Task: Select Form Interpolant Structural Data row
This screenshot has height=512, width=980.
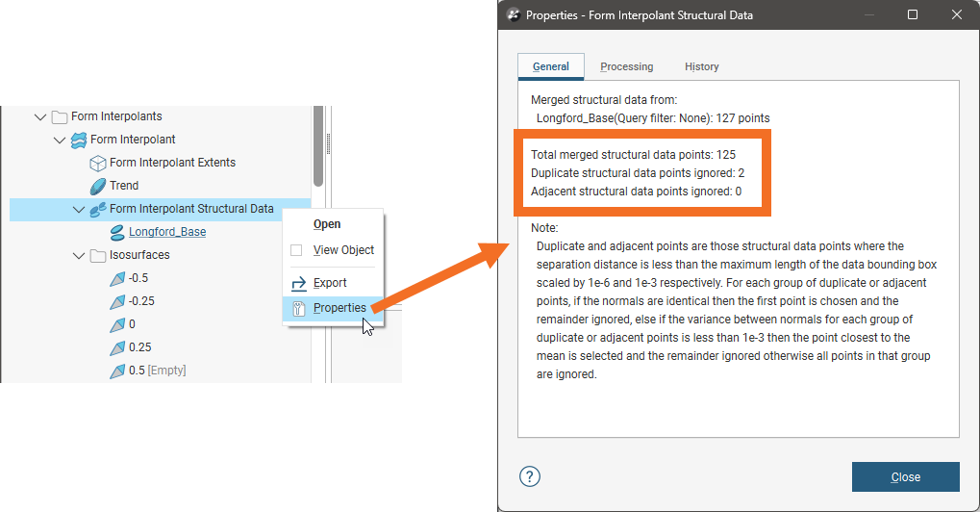Action: click(160, 210)
